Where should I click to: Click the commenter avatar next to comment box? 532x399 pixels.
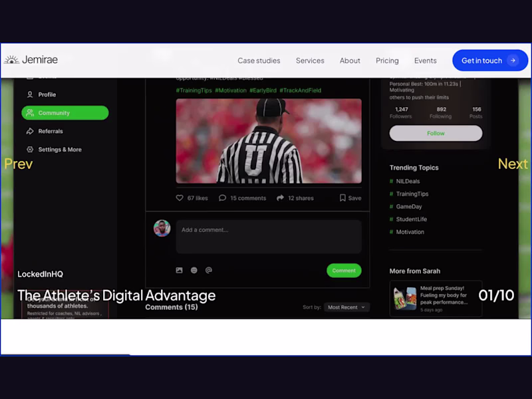tap(162, 228)
